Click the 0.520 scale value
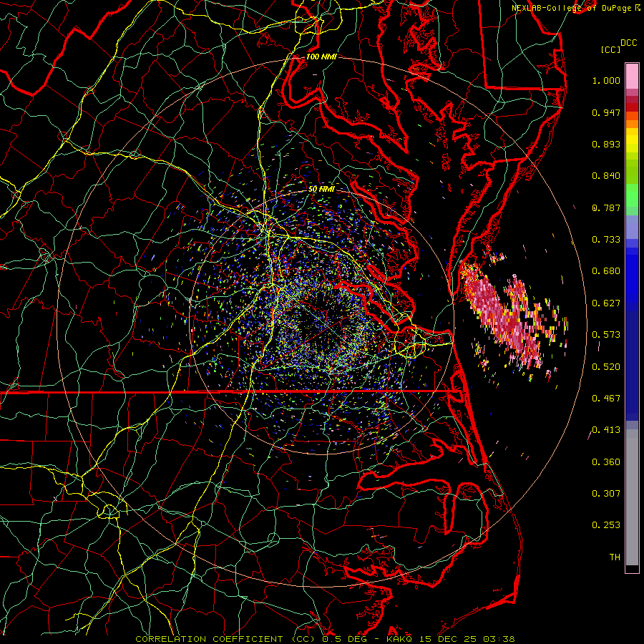The height and width of the screenshot is (644, 644). pyautogui.click(x=606, y=367)
